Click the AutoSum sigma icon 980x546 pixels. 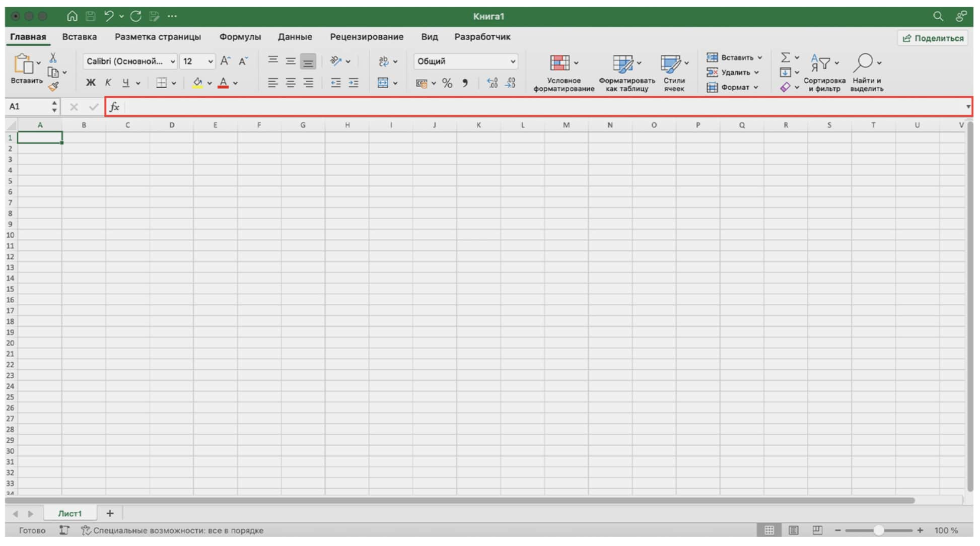click(785, 57)
